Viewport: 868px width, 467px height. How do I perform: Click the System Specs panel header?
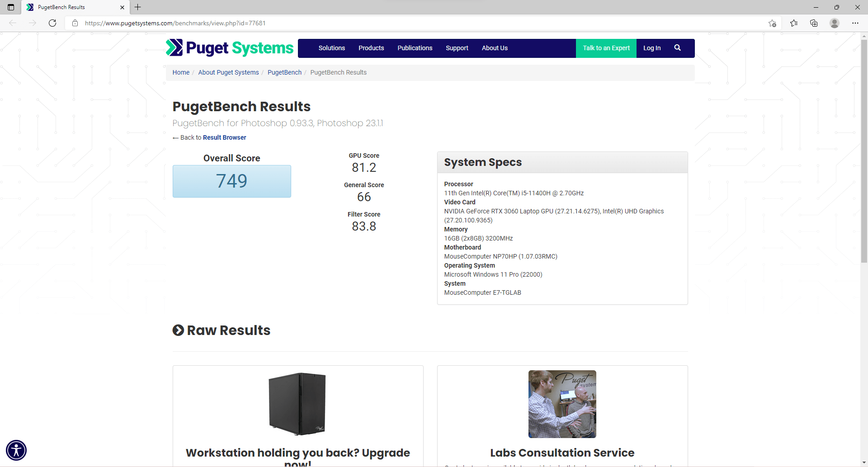tap(562, 162)
